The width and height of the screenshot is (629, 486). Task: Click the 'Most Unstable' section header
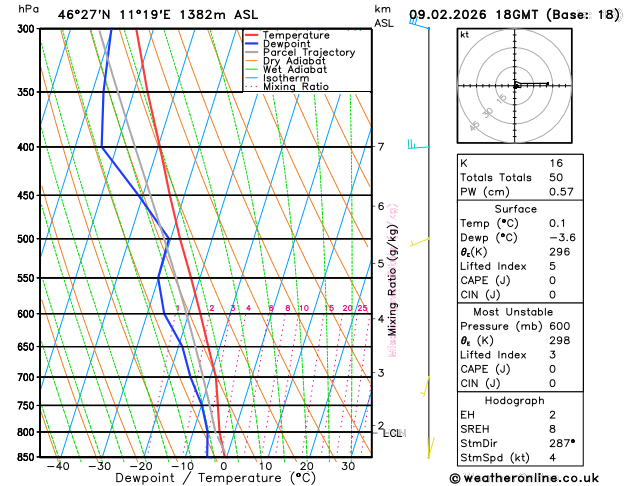[513, 312]
